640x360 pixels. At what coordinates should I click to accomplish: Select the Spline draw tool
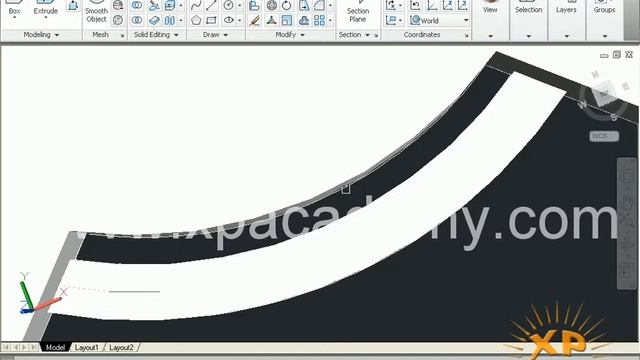tap(196, 5)
